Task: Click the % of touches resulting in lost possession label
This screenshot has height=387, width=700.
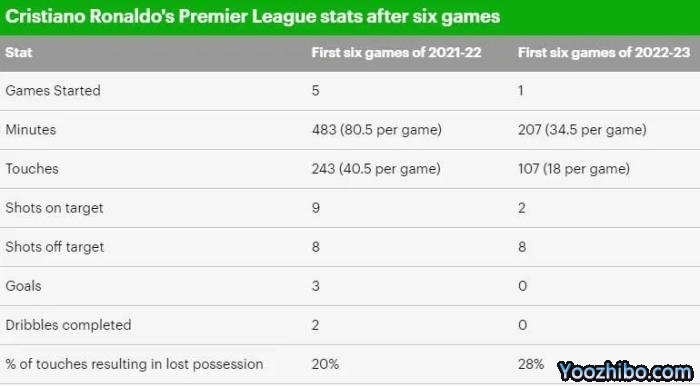Action: (134, 364)
